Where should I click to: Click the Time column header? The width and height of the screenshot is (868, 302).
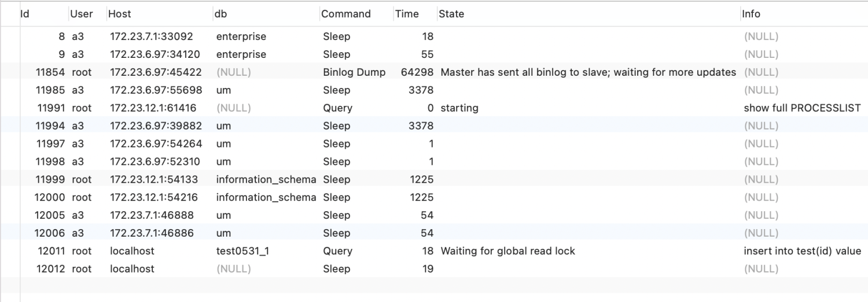click(407, 14)
